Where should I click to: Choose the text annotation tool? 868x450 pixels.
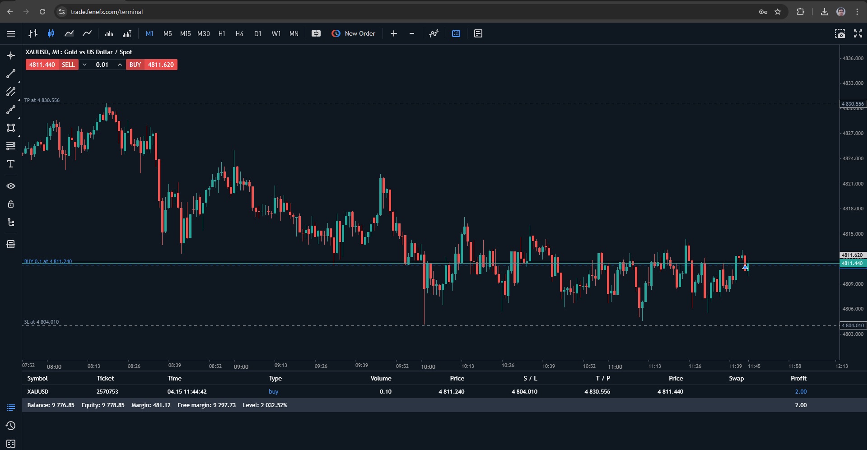pyautogui.click(x=11, y=164)
